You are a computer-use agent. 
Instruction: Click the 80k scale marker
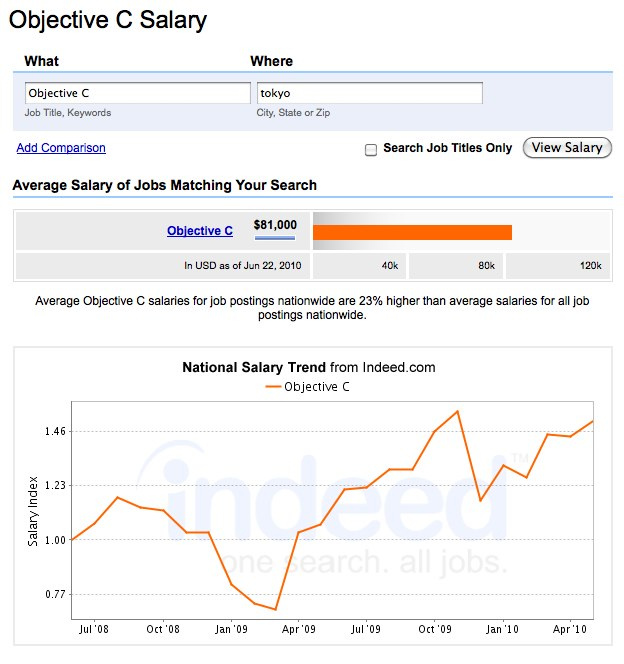tap(486, 266)
